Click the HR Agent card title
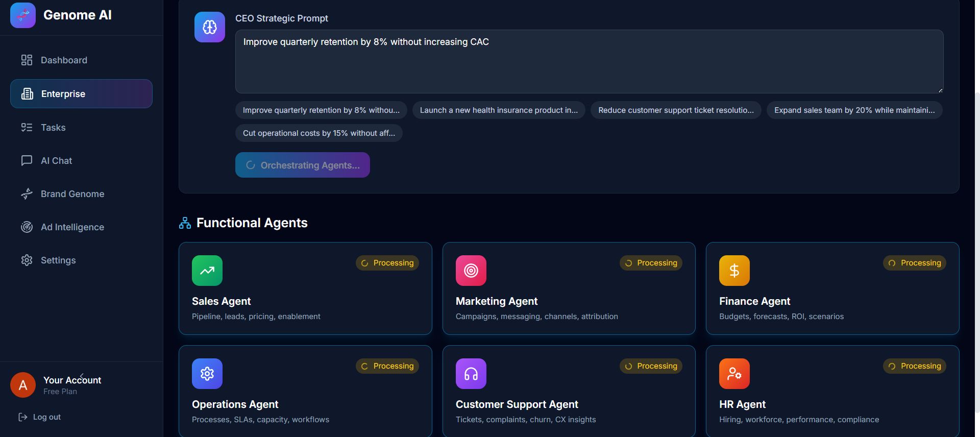 click(x=742, y=404)
